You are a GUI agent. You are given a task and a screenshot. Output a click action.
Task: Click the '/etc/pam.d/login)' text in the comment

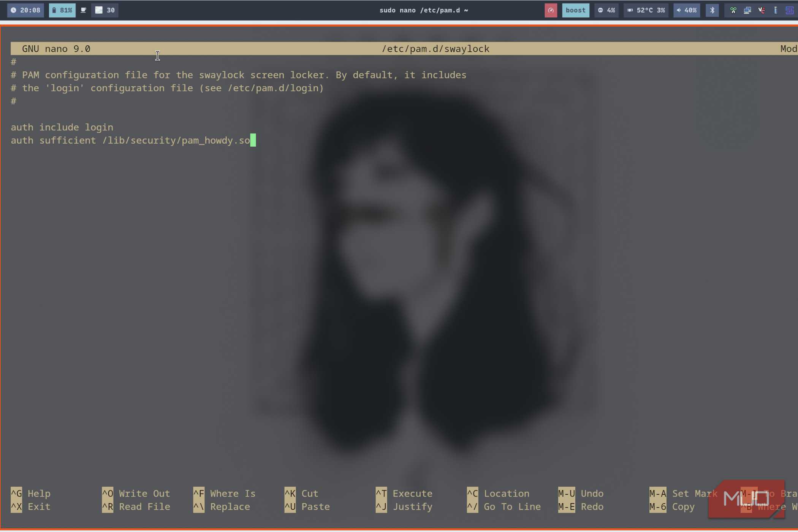point(275,88)
